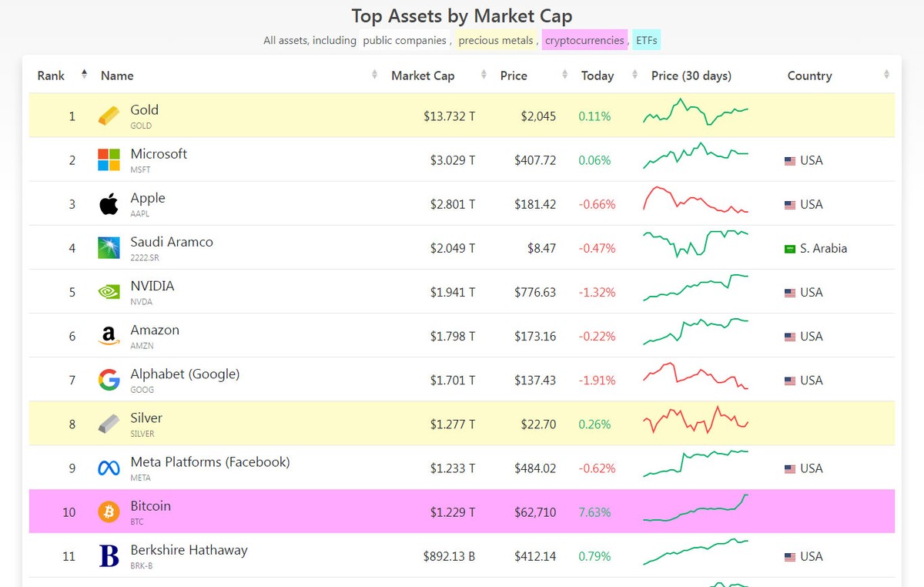This screenshot has height=587, width=924.
Task: Click the Berkshire Hathaway 'B' logo
Action: tap(109, 555)
